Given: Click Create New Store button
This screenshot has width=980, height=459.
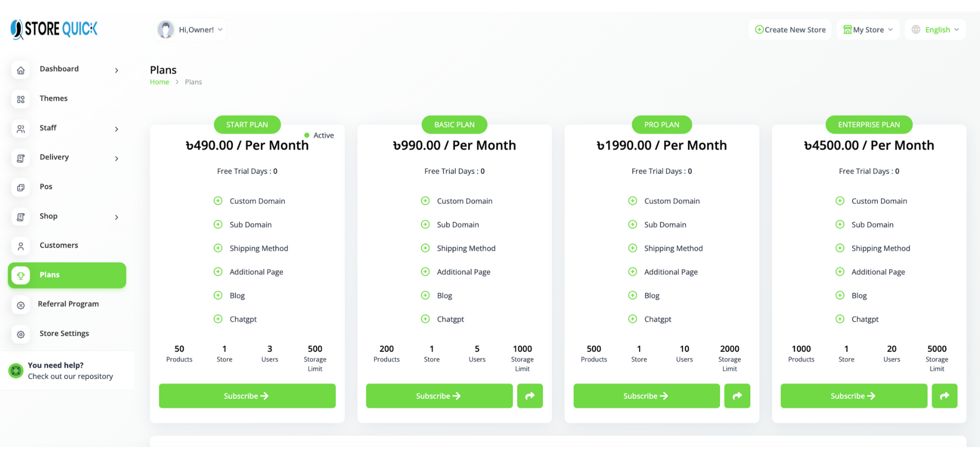Looking at the screenshot, I should point(790,30).
